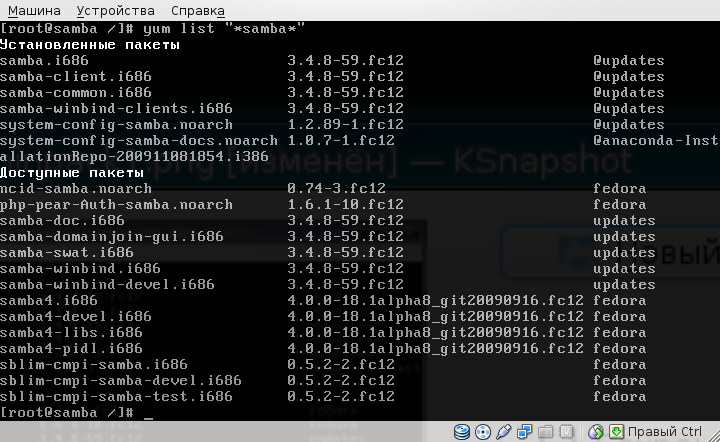Open the Машина menu

click(x=34, y=10)
